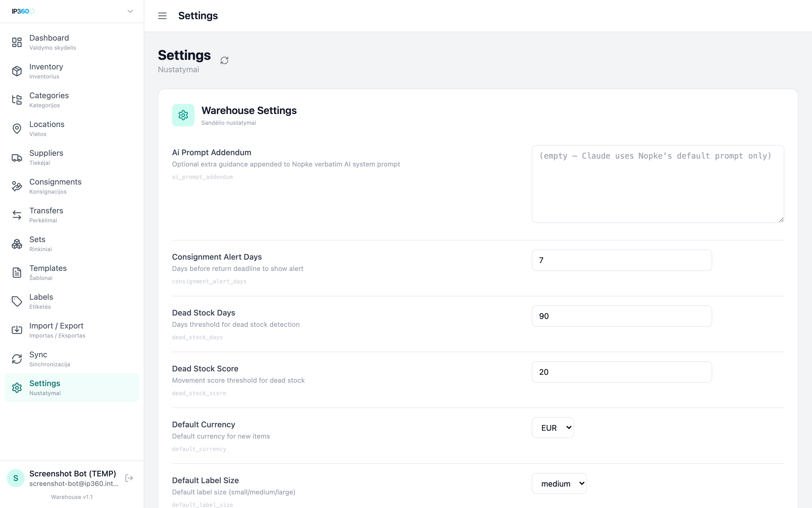The width and height of the screenshot is (812, 508).
Task: Click the Locations pin icon
Action: pyautogui.click(x=17, y=129)
